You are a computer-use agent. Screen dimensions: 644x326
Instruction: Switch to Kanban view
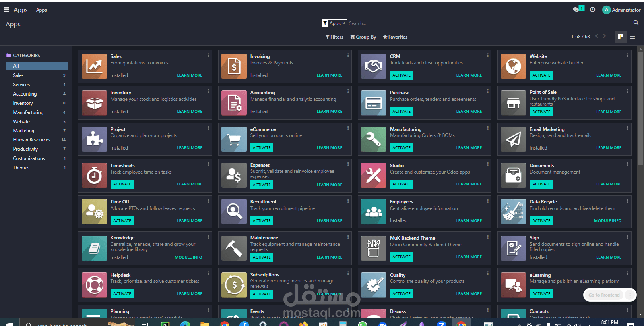point(620,37)
